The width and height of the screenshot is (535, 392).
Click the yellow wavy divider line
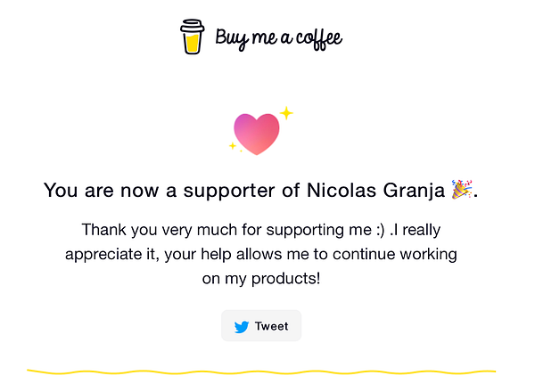[x=260, y=371]
